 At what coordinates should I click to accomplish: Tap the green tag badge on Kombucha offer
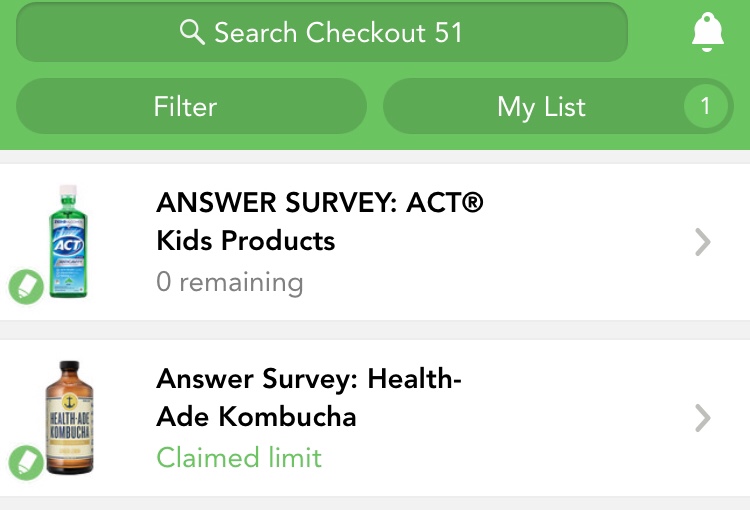(26, 463)
